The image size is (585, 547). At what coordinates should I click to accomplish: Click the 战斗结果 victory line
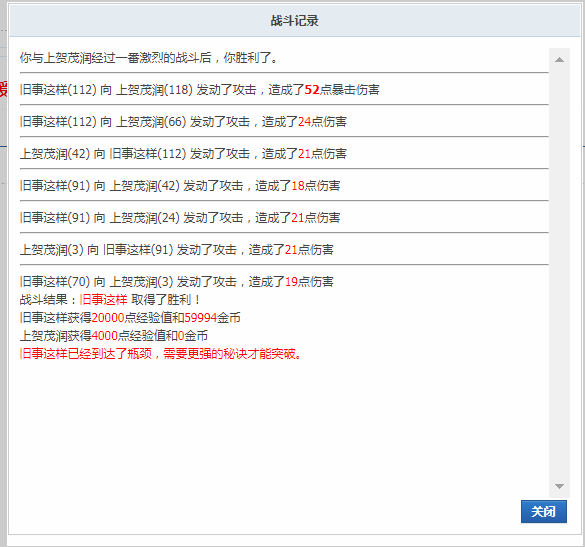point(110,300)
